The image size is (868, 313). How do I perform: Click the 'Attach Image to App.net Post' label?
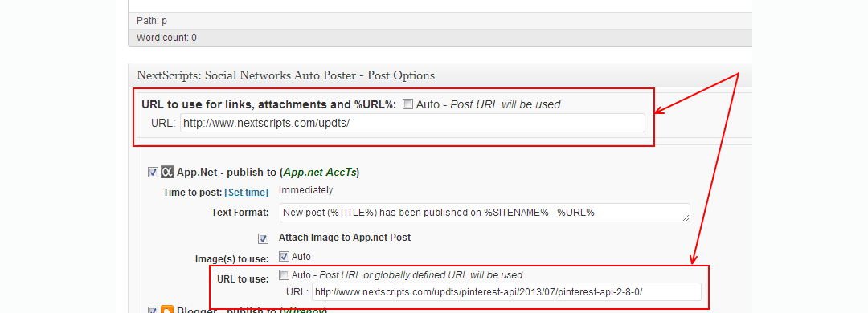click(345, 238)
